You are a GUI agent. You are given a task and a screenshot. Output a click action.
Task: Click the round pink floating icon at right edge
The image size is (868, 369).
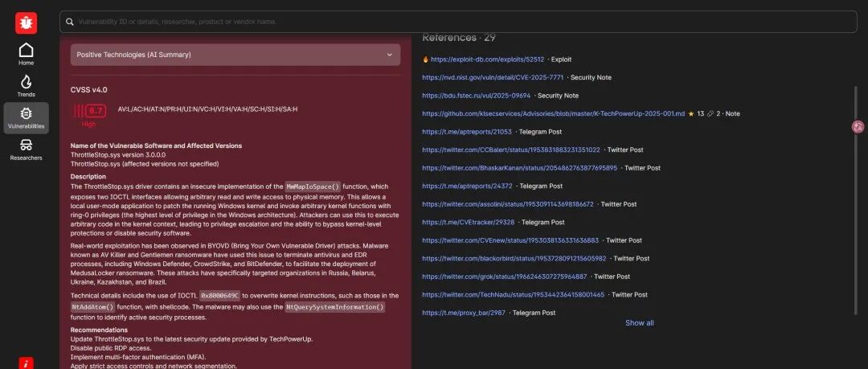858,127
